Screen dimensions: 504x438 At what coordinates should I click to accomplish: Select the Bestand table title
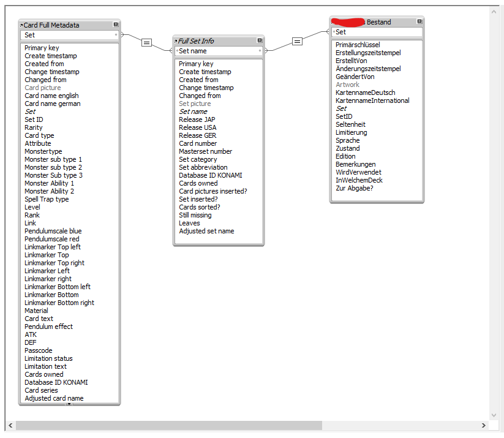click(x=378, y=22)
